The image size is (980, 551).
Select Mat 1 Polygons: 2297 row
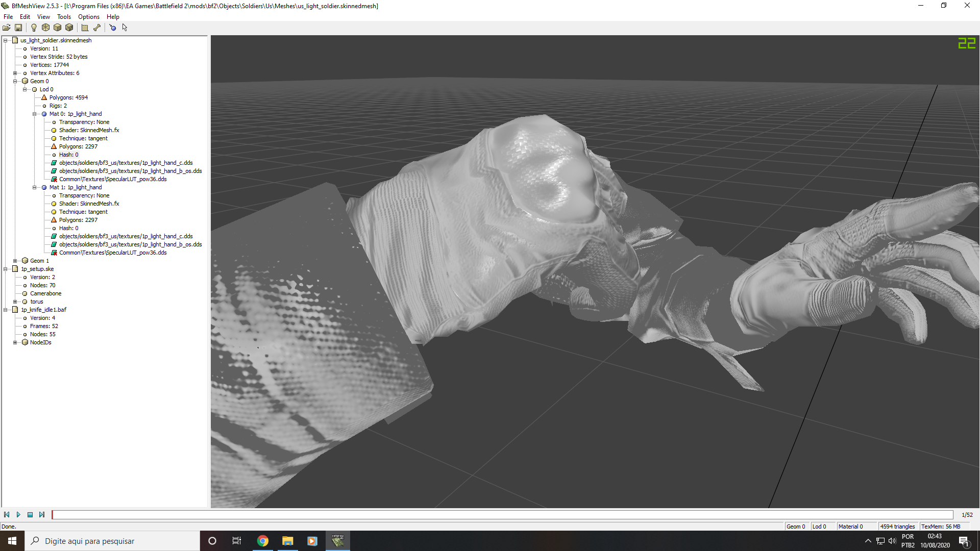[78, 220]
